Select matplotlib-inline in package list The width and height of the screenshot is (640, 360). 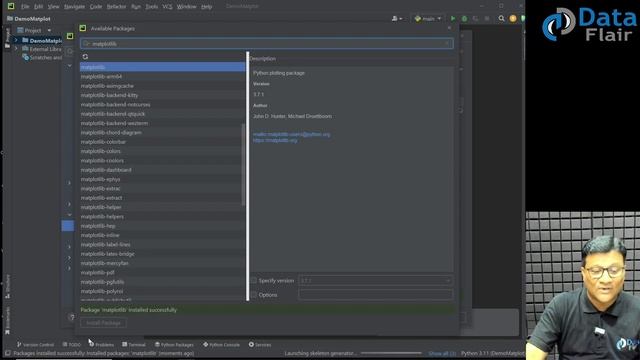pos(162,235)
